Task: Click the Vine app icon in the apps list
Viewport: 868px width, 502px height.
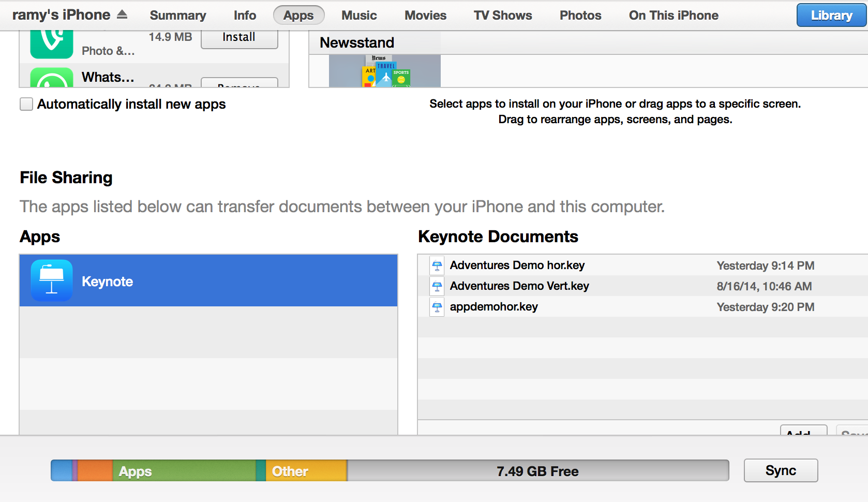Action: tap(52, 45)
